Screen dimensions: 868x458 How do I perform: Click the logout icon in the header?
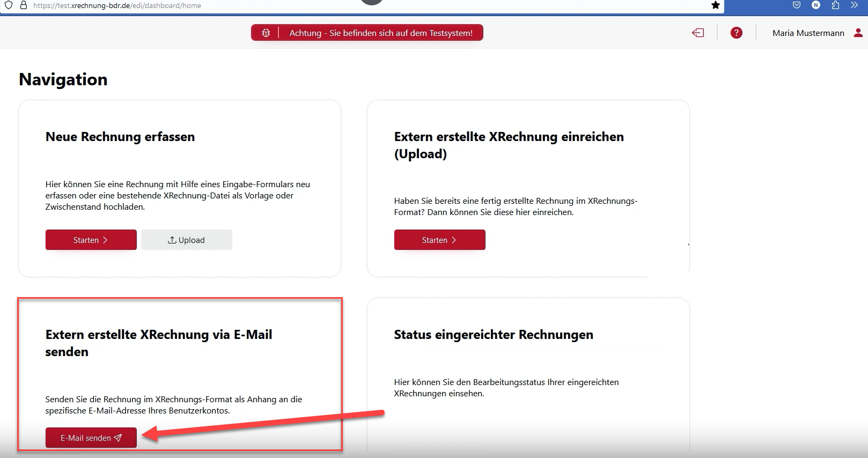click(x=698, y=33)
